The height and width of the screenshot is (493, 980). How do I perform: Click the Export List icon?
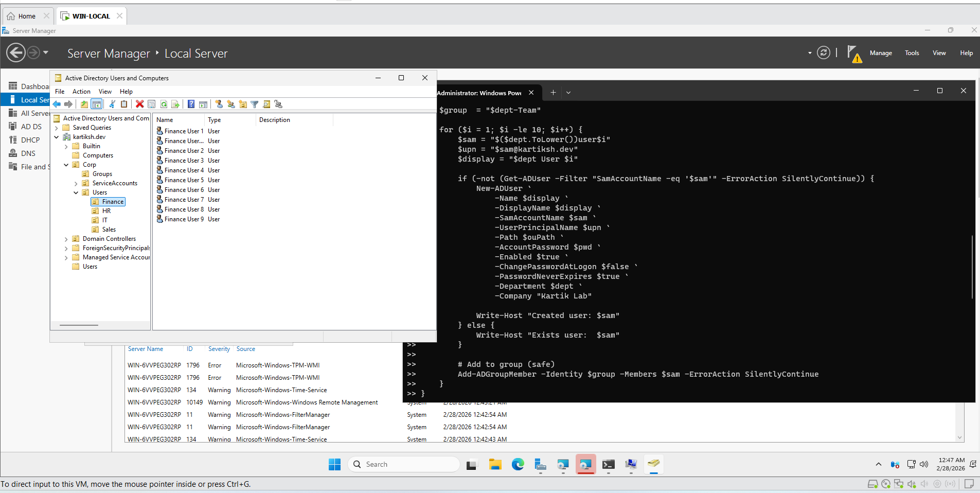coord(175,104)
